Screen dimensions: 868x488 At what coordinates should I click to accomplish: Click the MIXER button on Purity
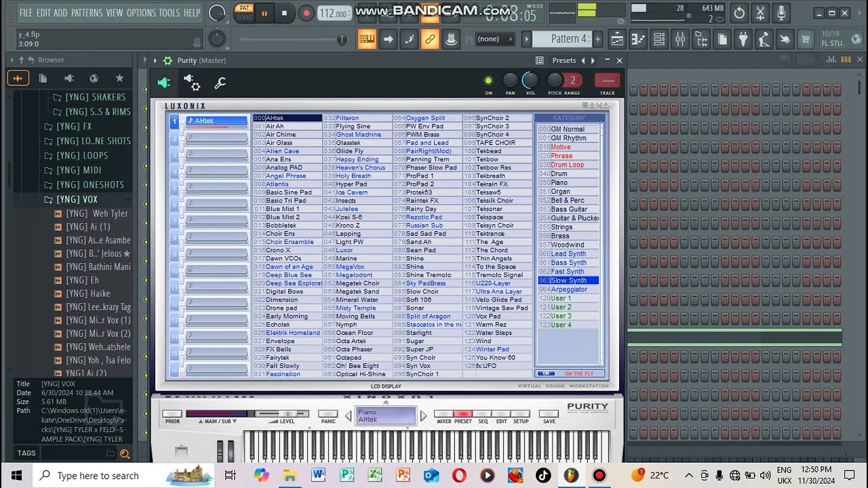443,413
